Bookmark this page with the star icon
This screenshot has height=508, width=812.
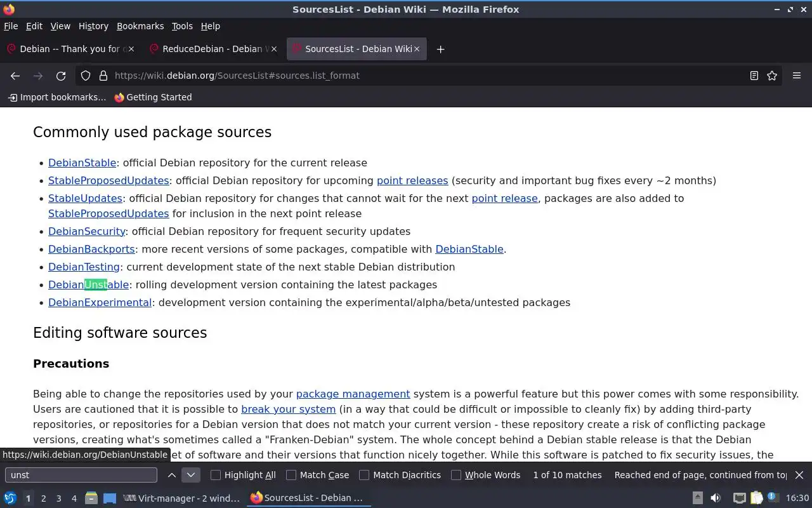[x=772, y=76]
